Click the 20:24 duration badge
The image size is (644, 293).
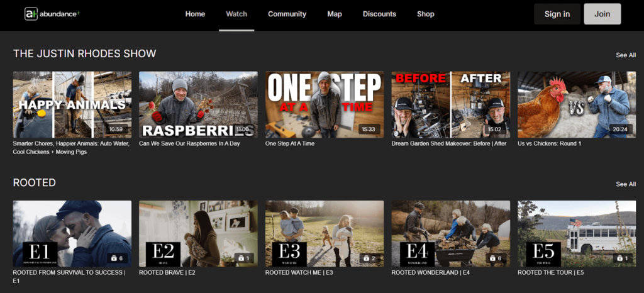tap(621, 130)
